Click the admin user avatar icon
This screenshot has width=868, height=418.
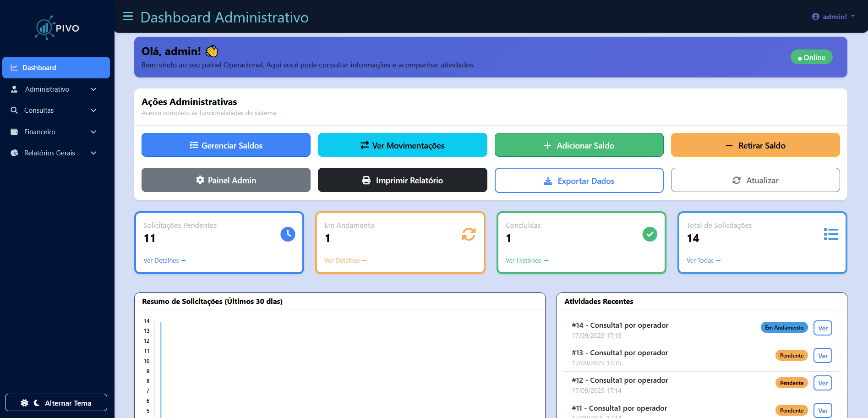point(815,16)
